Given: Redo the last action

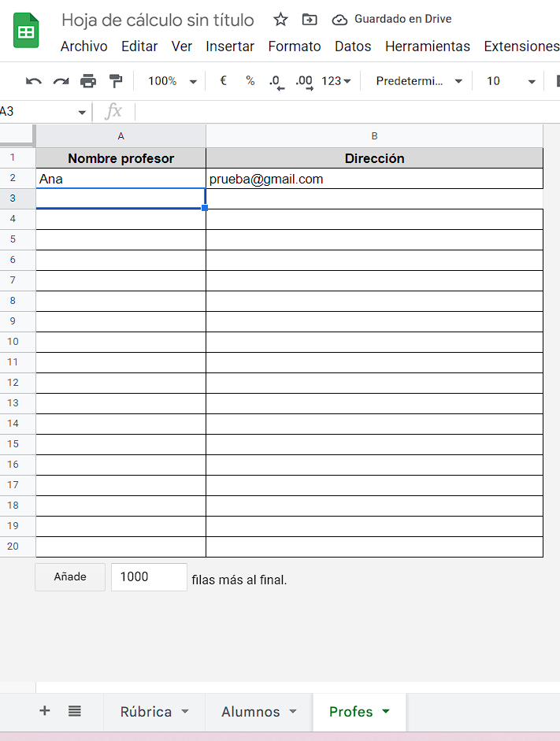Looking at the screenshot, I should click(x=61, y=81).
